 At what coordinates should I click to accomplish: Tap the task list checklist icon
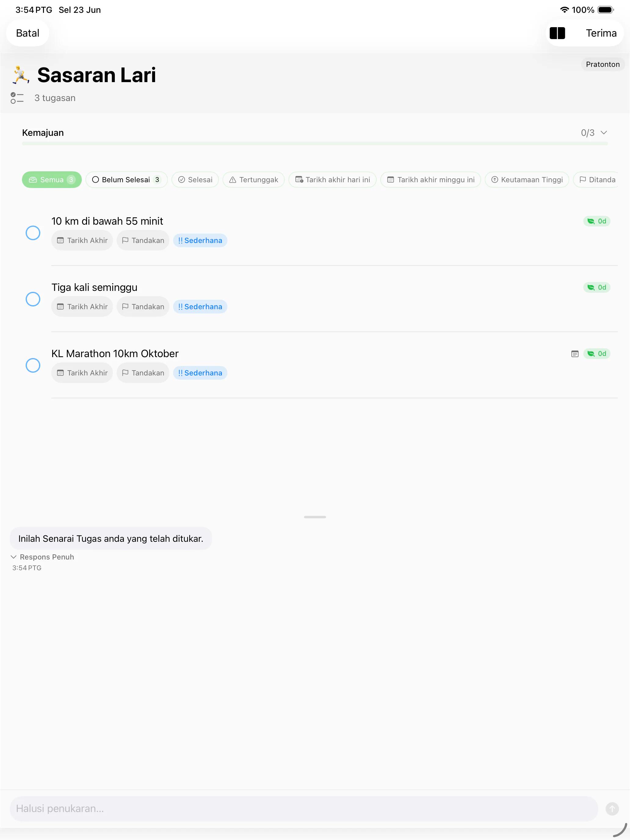click(x=17, y=98)
